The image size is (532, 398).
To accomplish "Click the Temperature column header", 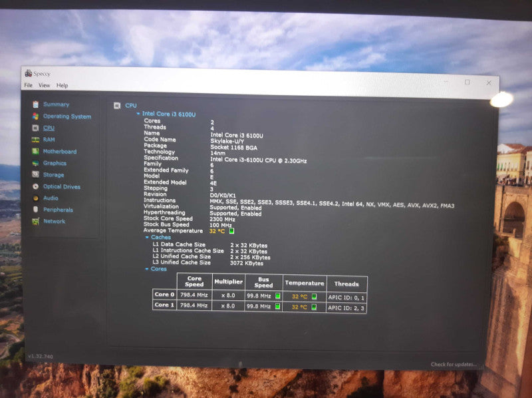I will 305,283.
